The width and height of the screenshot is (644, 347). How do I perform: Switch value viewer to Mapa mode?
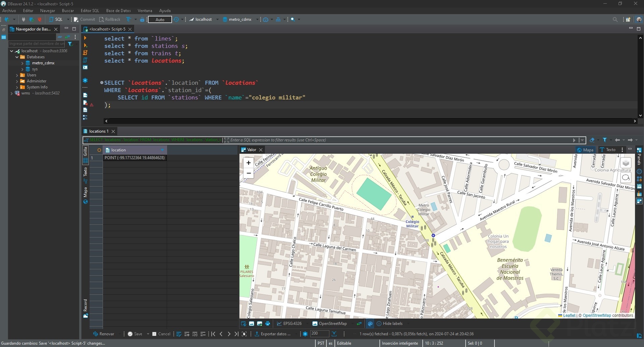pos(585,150)
